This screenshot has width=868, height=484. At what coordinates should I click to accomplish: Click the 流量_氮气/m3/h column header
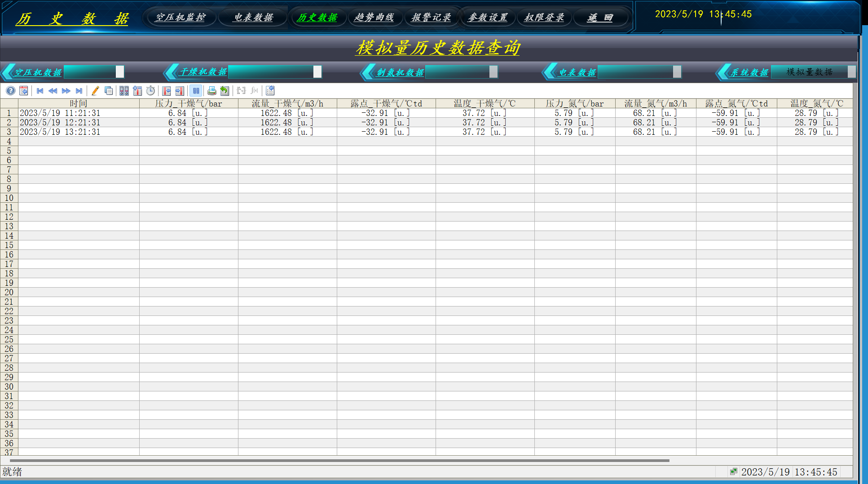(x=656, y=103)
